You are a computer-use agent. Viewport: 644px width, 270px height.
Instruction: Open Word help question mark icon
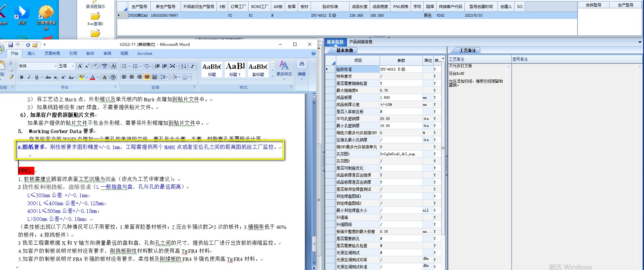click(x=313, y=54)
